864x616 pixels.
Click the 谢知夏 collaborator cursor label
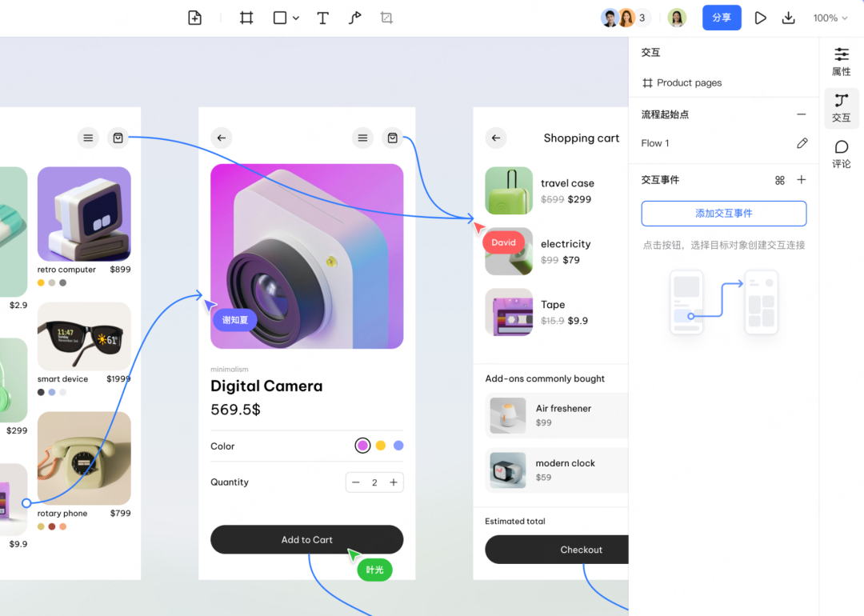click(234, 320)
